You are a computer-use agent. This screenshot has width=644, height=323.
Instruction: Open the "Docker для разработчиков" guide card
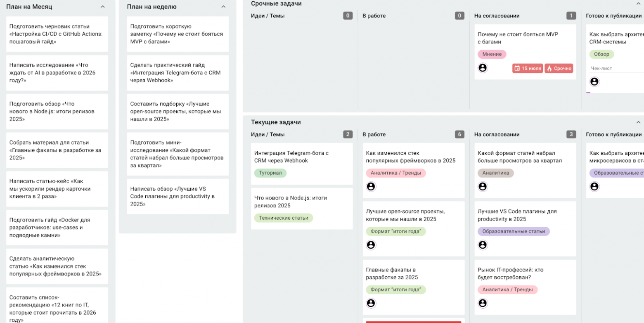[x=57, y=228]
